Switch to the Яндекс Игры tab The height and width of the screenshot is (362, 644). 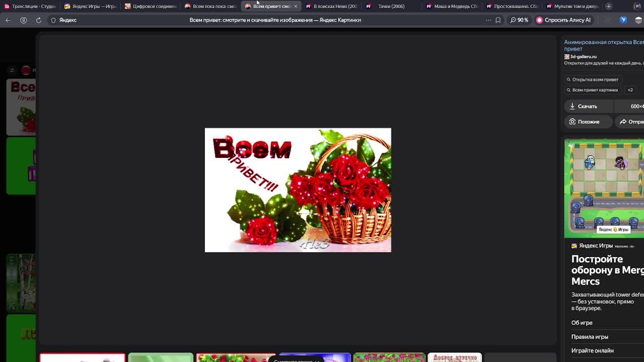[91, 6]
